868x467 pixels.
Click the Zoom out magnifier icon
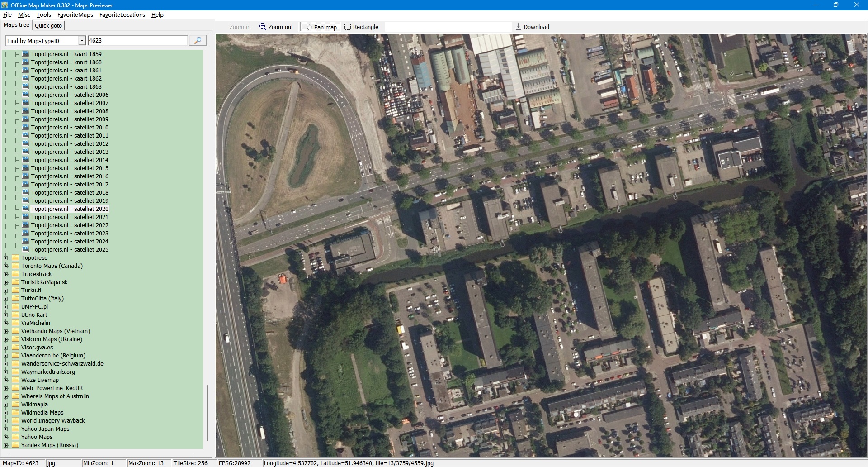(263, 27)
